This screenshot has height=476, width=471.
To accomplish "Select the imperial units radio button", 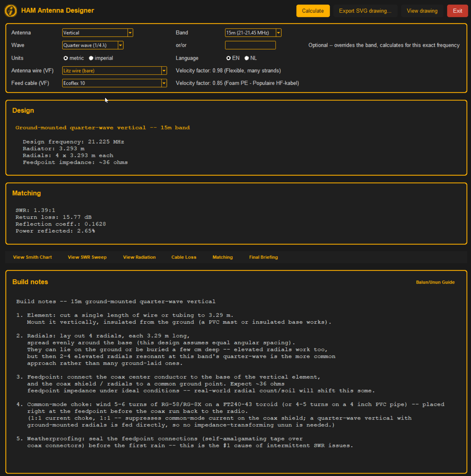I will (x=91, y=58).
